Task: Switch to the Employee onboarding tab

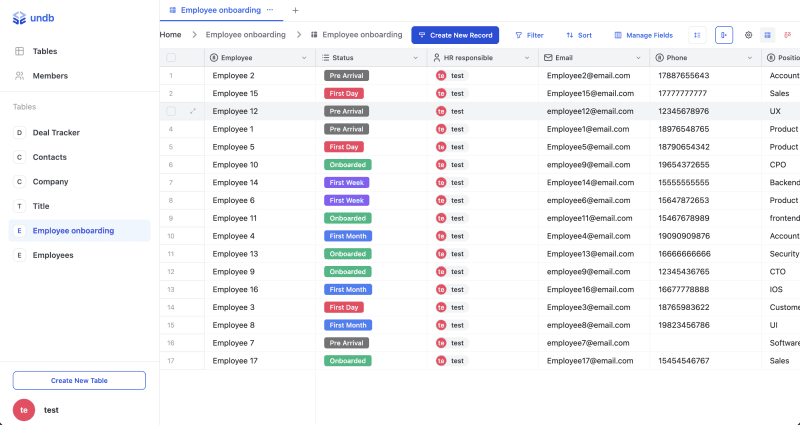Action: coord(220,10)
